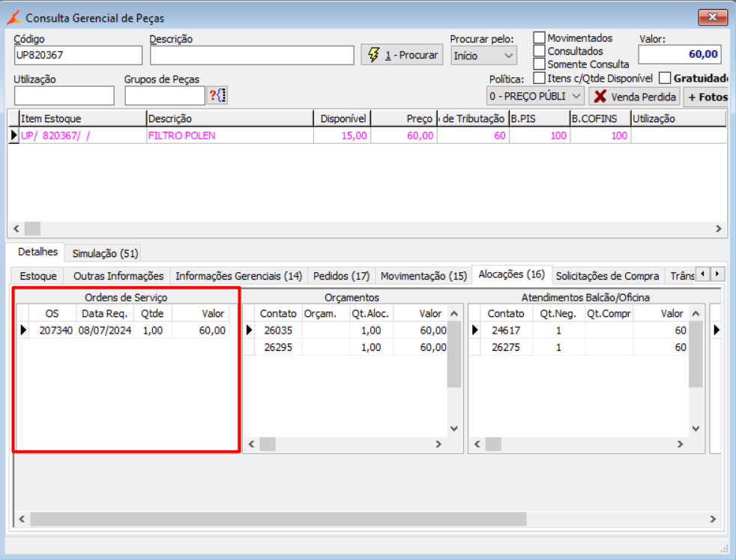Viewport: 736px width, 560px height.
Task: Open the Procurar pelo Início dropdown
Action: 484,55
